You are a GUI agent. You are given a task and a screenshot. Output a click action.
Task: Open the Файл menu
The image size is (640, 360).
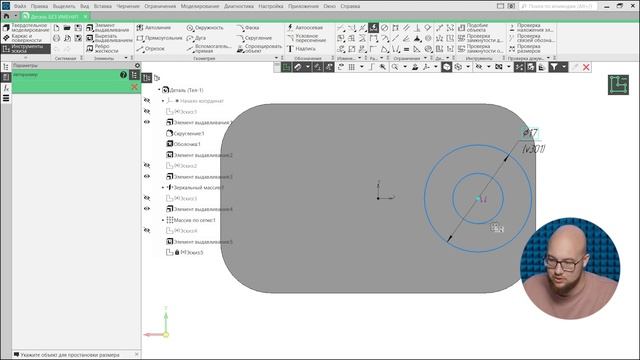(20, 6)
